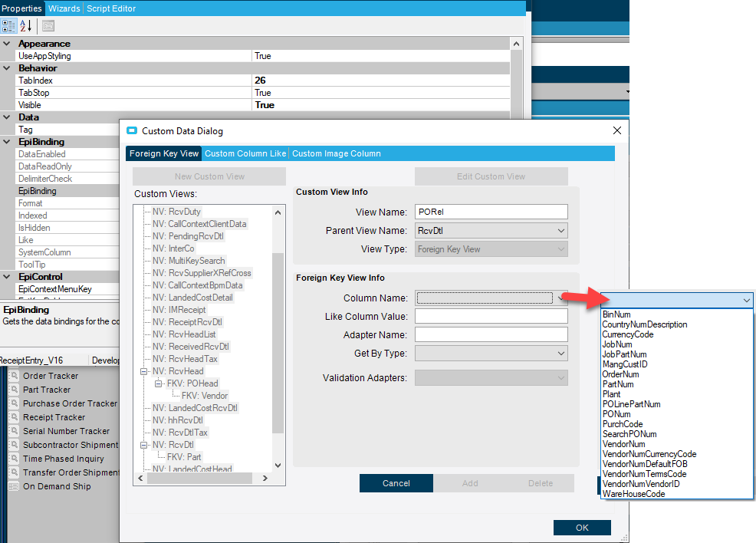Click the Order Tracker icon in the list
The image size is (756, 543).
point(14,376)
